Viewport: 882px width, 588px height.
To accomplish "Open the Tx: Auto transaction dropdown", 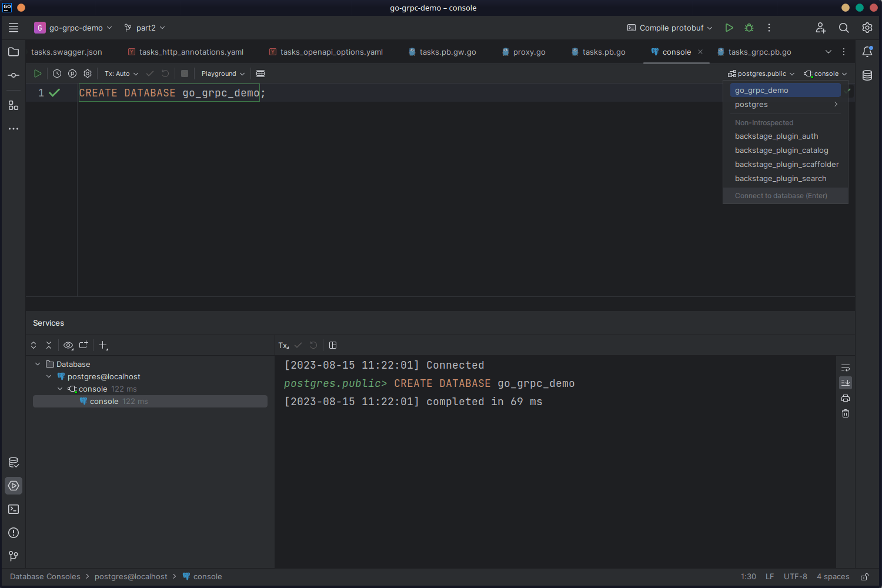I will 121,73.
